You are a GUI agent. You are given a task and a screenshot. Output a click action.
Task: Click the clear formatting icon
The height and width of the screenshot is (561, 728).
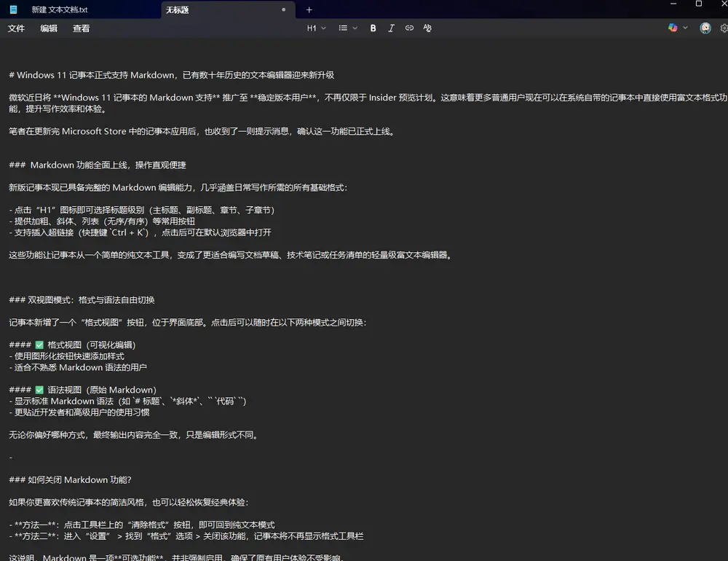pyautogui.click(x=427, y=28)
